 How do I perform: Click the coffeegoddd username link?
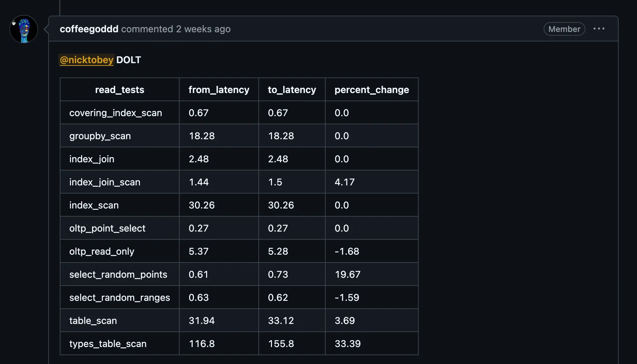click(89, 29)
